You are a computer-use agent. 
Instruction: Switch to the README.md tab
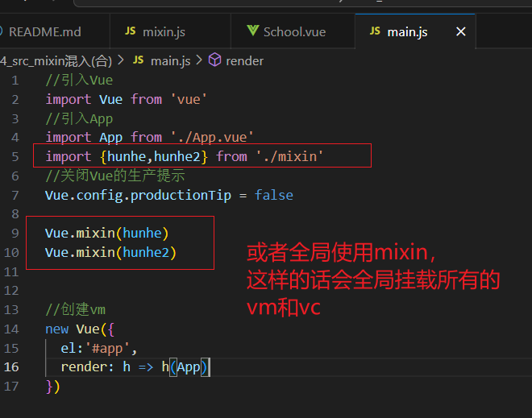(44, 31)
